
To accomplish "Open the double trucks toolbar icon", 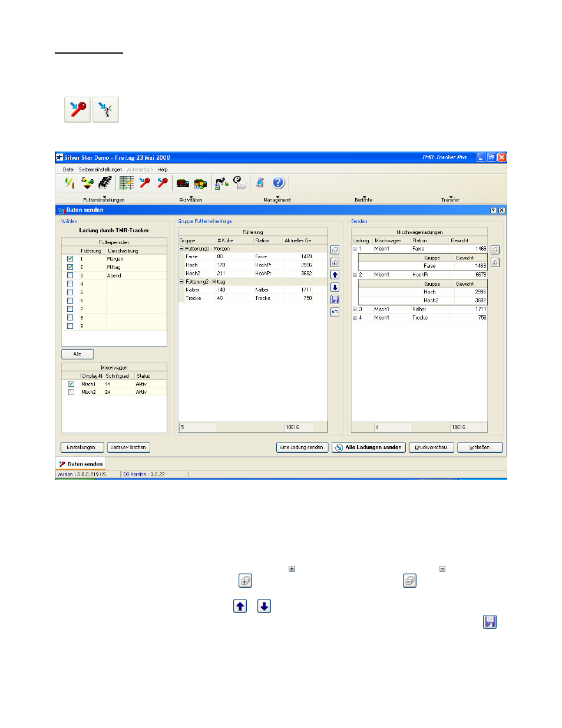I will [200, 183].
